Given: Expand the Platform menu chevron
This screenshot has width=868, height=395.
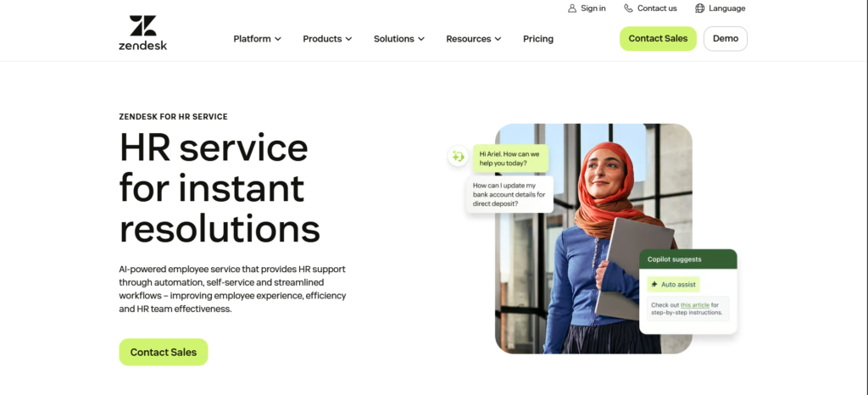Looking at the screenshot, I should pos(278,39).
